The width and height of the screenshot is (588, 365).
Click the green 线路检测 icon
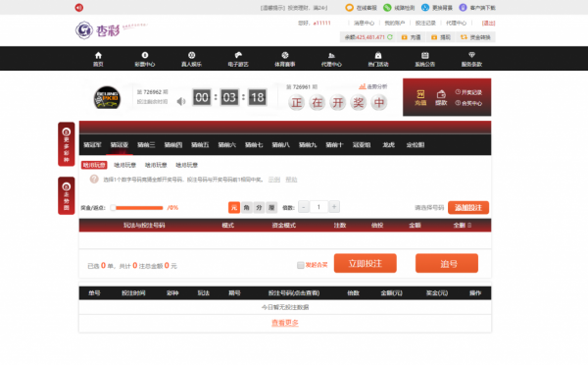[387, 8]
